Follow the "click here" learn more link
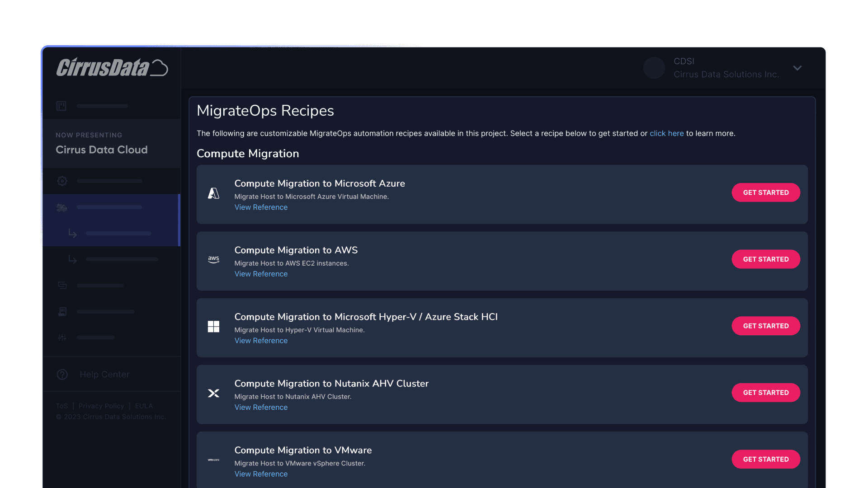This screenshot has width=868, height=488. 667,133
